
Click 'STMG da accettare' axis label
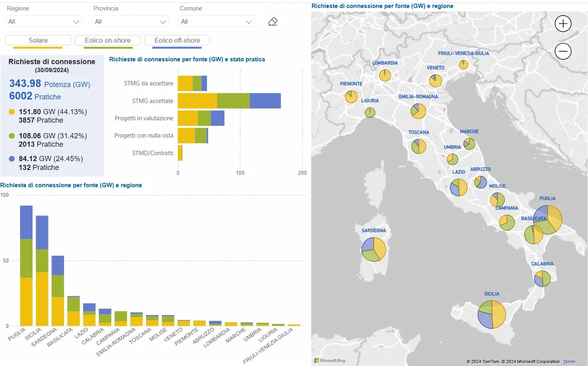pos(149,83)
